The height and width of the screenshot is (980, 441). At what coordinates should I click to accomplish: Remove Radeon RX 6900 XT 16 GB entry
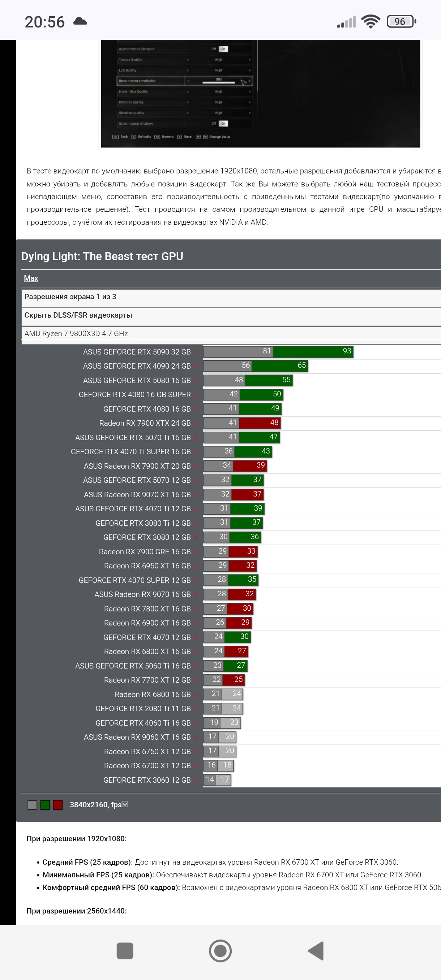(x=196, y=623)
